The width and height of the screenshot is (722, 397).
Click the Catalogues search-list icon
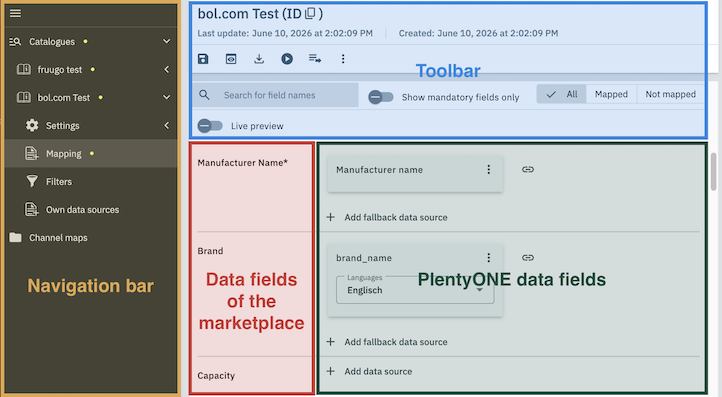15,42
